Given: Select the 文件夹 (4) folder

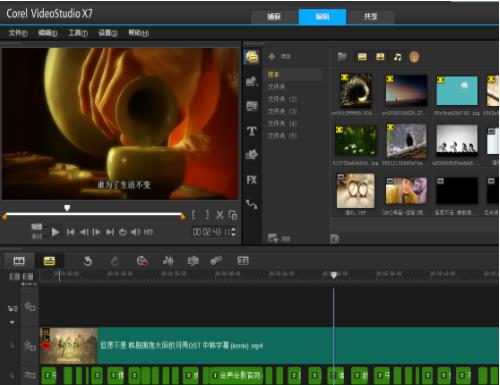Looking at the screenshot, I should coord(282,123).
